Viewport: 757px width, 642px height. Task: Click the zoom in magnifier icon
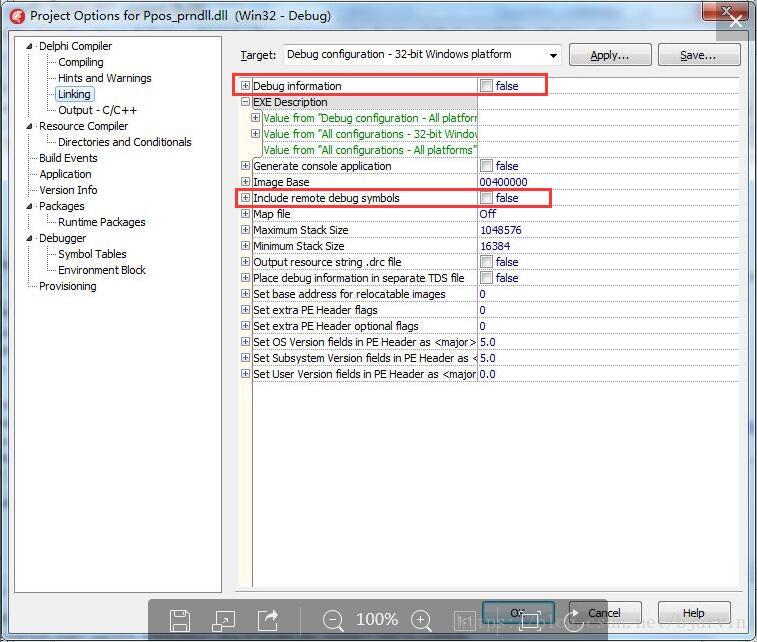click(x=421, y=620)
